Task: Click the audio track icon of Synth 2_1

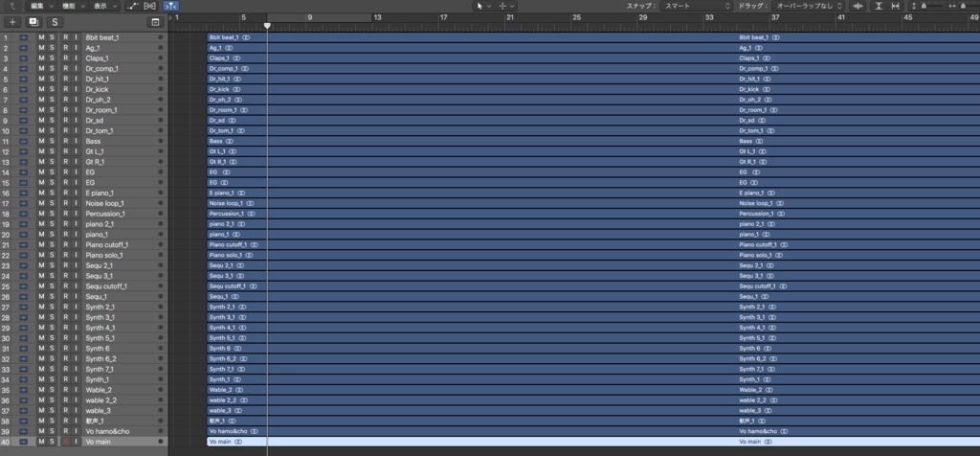Action: (x=23, y=308)
